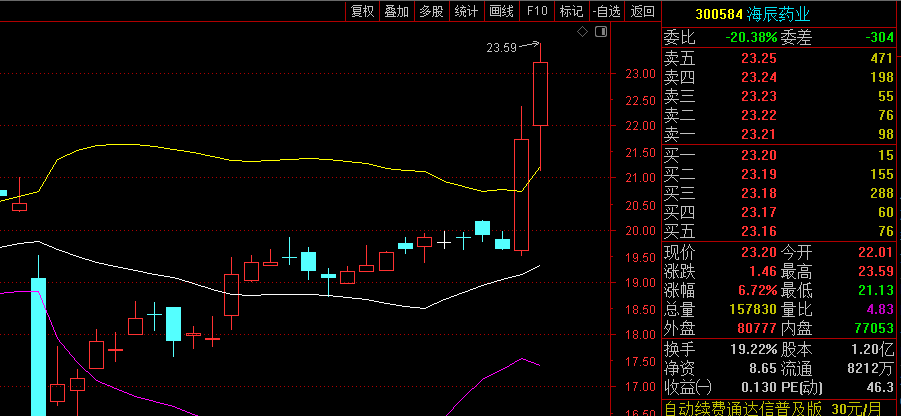Select the 换手 value 19.22%
901x416 pixels.
[754, 349]
